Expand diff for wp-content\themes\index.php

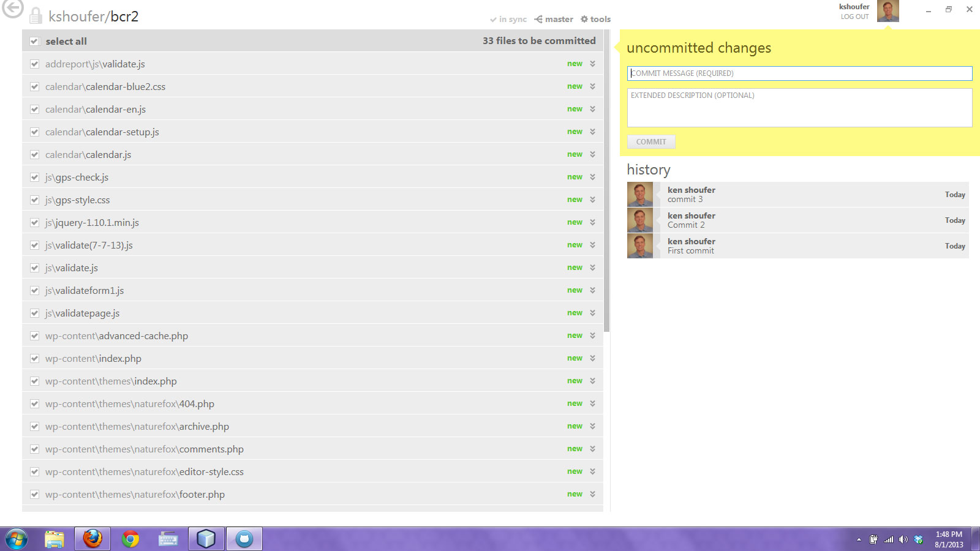(592, 381)
